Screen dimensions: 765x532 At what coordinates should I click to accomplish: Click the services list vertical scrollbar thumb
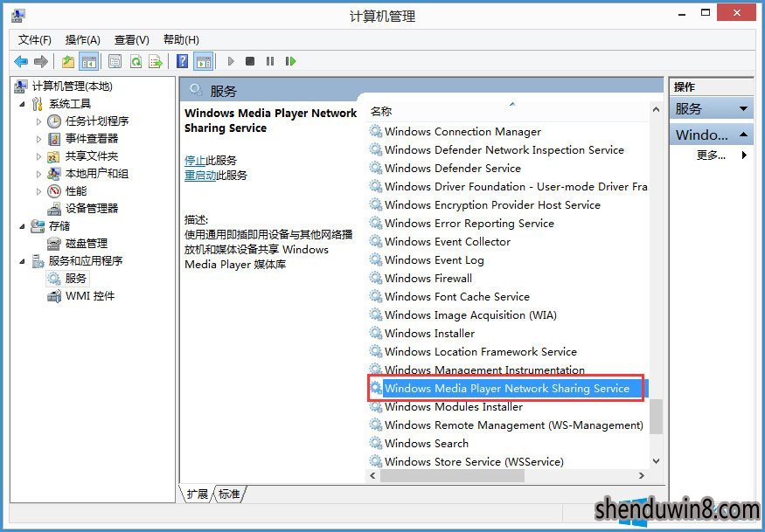tap(657, 417)
